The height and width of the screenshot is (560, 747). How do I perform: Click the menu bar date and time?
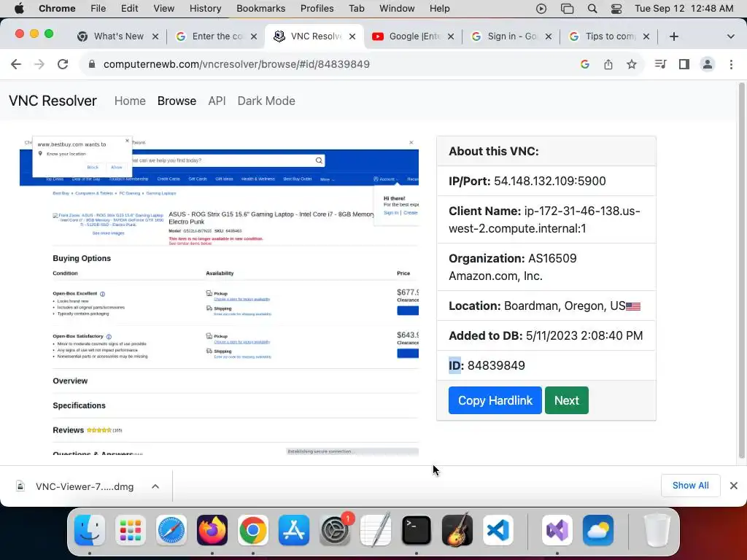pos(684,9)
